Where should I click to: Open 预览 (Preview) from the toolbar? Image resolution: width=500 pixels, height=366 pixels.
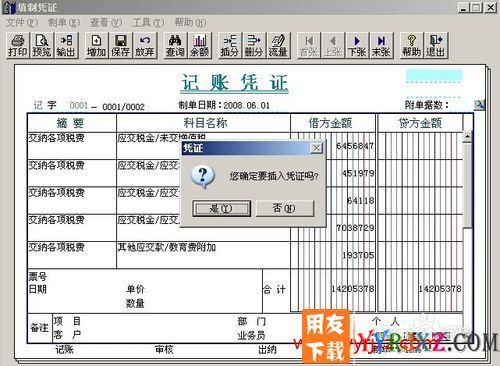(x=42, y=45)
